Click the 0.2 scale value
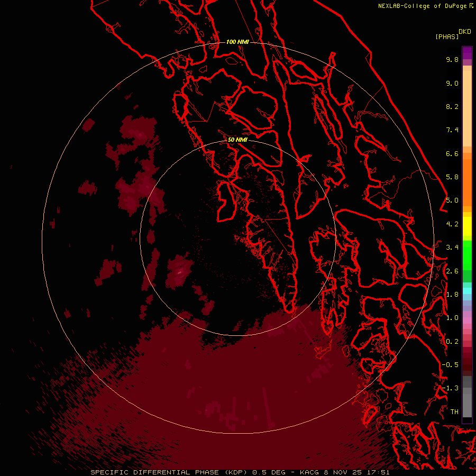 pyautogui.click(x=452, y=342)
